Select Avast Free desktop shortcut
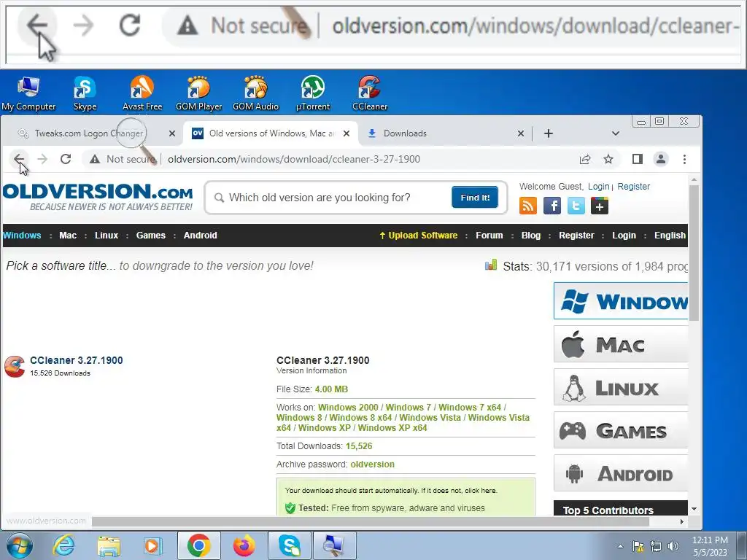 click(142, 94)
